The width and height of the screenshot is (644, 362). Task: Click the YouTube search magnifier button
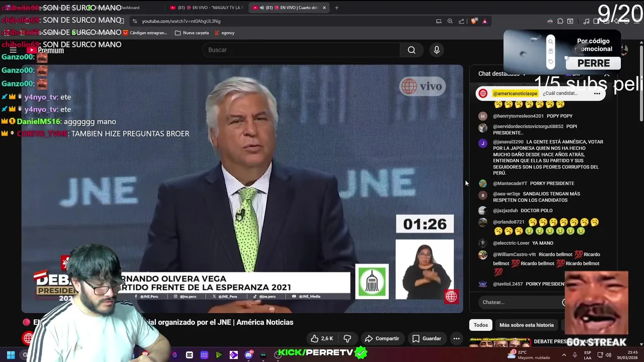pyautogui.click(x=412, y=50)
